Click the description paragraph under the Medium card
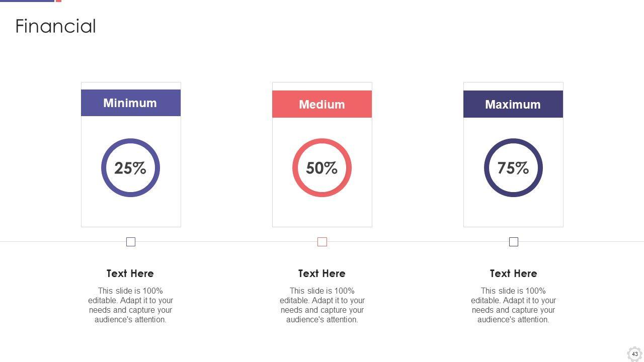 tap(322, 305)
